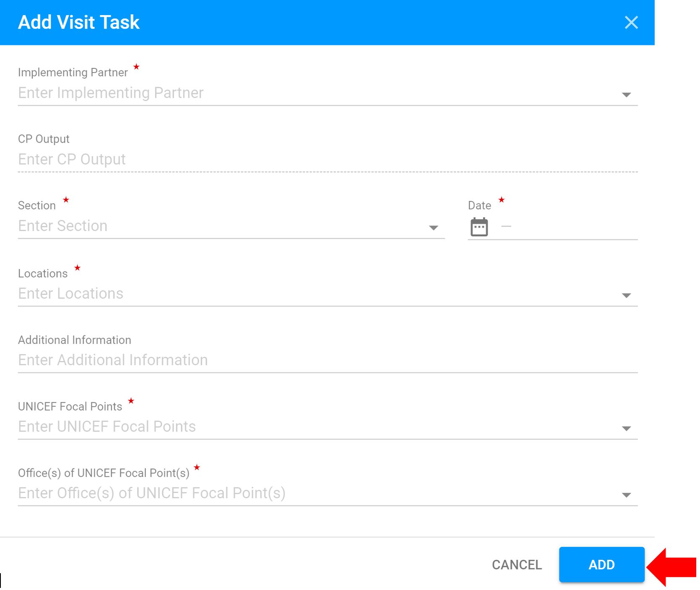Expand the Section dropdown arrow
Screen dimensions: 700x590
point(434,228)
